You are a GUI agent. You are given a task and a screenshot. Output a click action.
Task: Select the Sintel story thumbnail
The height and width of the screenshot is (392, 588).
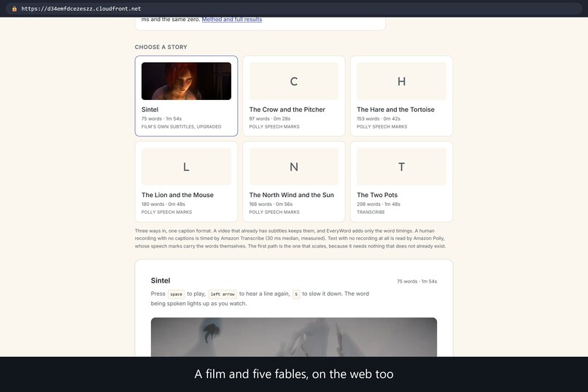click(186, 81)
